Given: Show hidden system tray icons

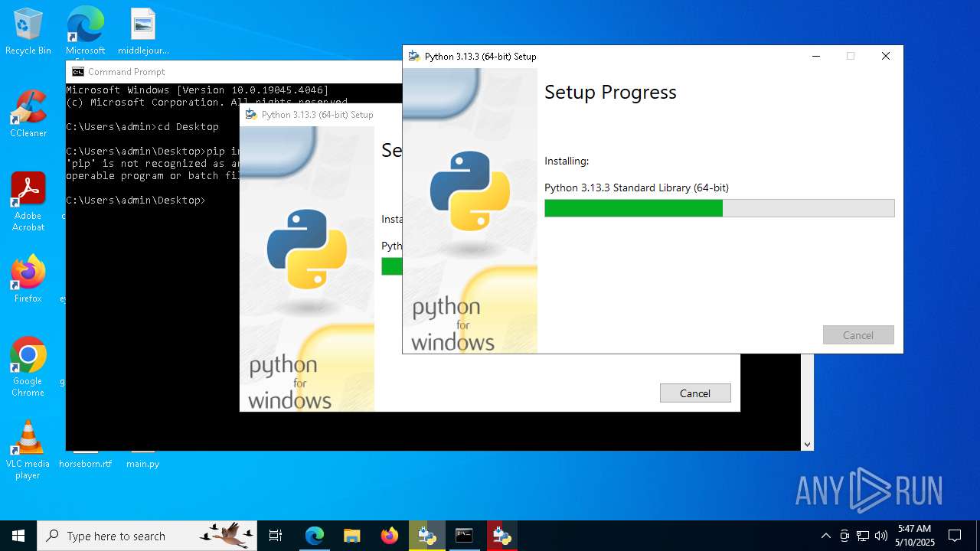Looking at the screenshot, I should [825, 536].
